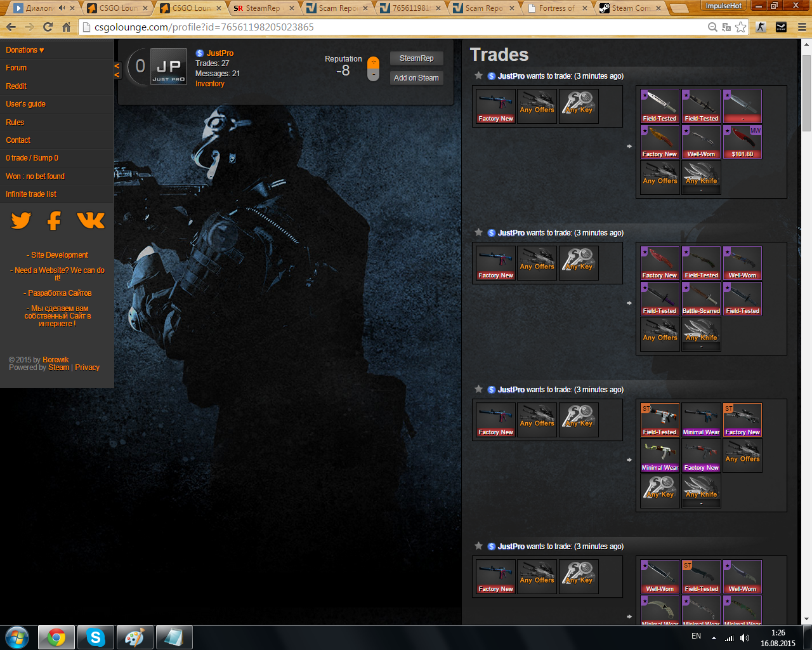Switch to the SteamRep browser tab

point(263,8)
